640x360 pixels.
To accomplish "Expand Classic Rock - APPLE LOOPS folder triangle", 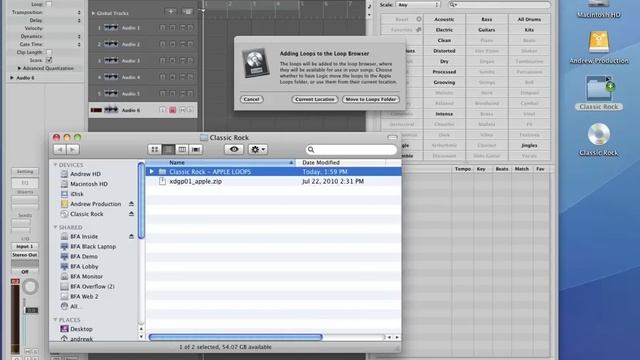I will 151,172.
